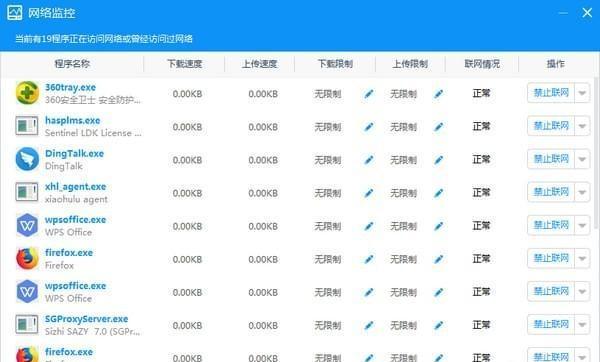Screen dimensions: 600x362
Task: Edit upload limit pencil for xhl_agent.exe
Action: coord(439,193)
